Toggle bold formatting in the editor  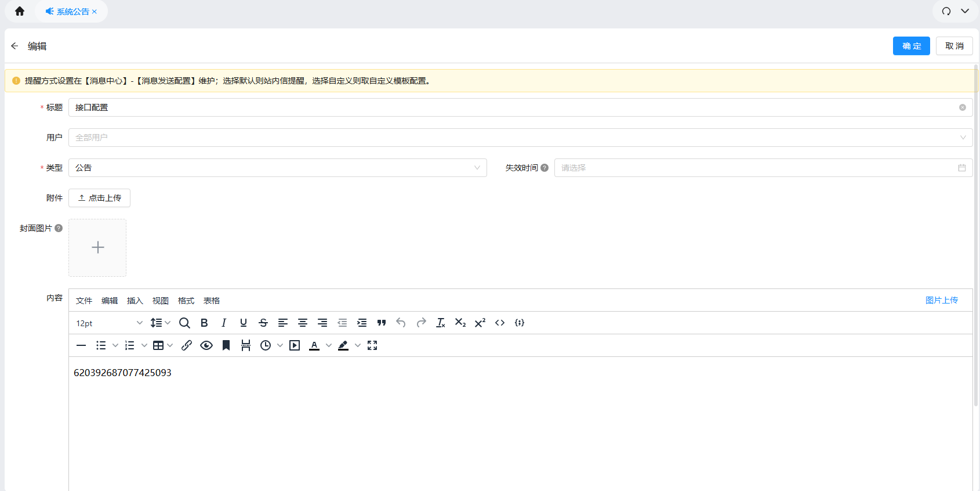[x=204, y=323]
